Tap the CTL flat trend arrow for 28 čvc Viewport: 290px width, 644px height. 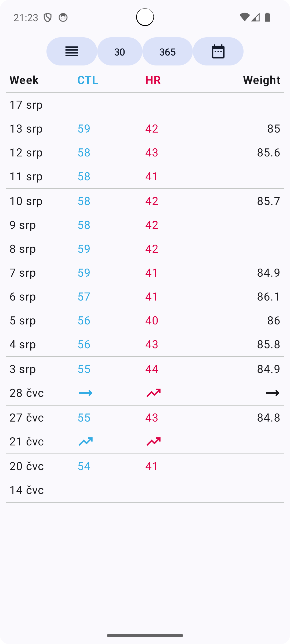pos(86,393)
